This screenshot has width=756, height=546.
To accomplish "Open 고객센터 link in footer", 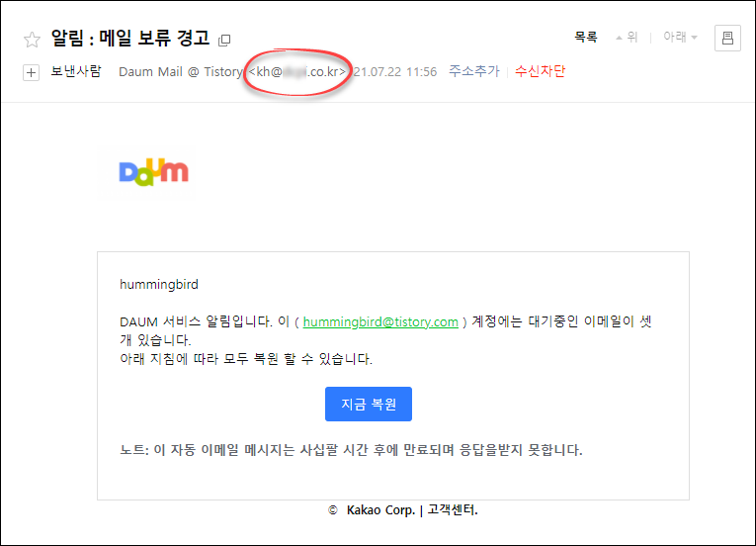I will [x=453, y=509].
